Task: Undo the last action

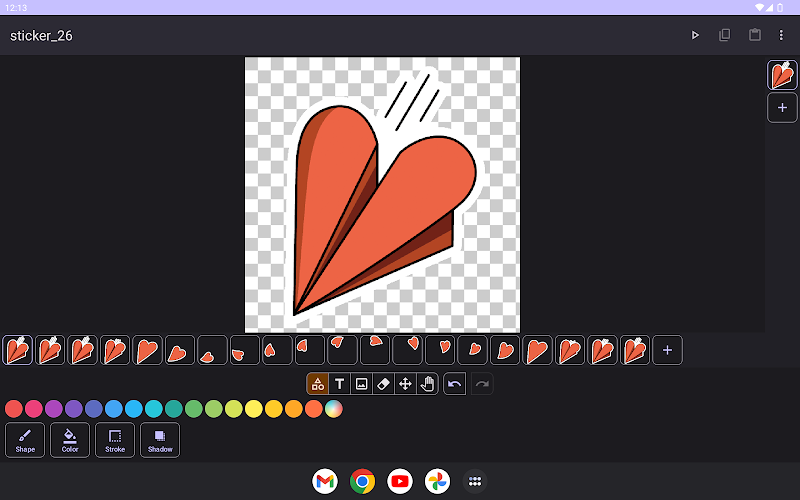Action: click(455, 384)
